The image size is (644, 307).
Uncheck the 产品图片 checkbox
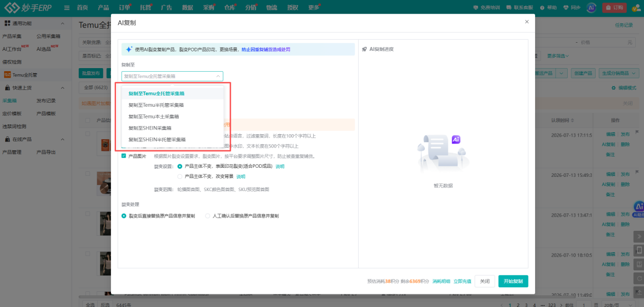tap(124, 156)
